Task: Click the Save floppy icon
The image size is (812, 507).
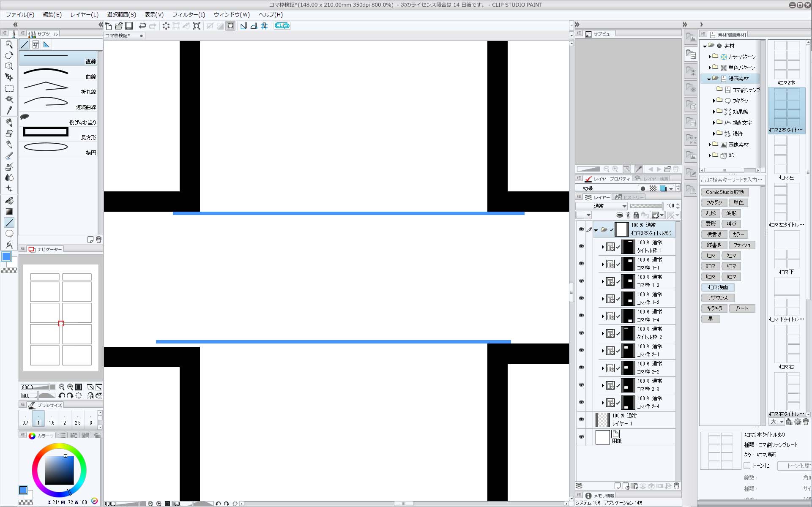Action: 129,26
